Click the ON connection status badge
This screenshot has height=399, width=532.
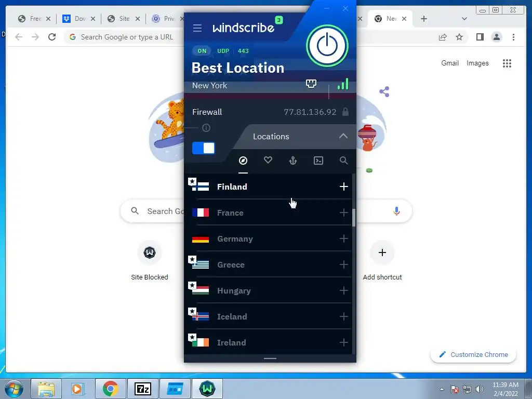pyautogui.click(x=202, y=51)
